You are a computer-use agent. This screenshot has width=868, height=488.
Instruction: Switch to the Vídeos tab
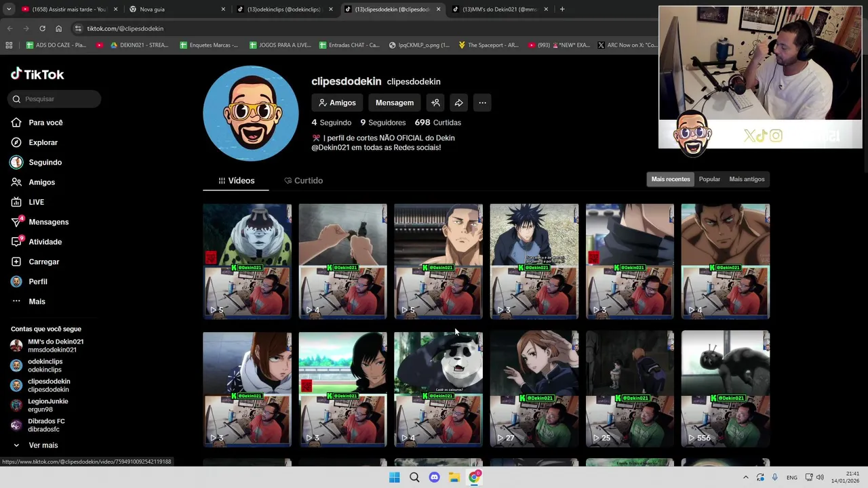pyautogui.click(x=236, y=181)
